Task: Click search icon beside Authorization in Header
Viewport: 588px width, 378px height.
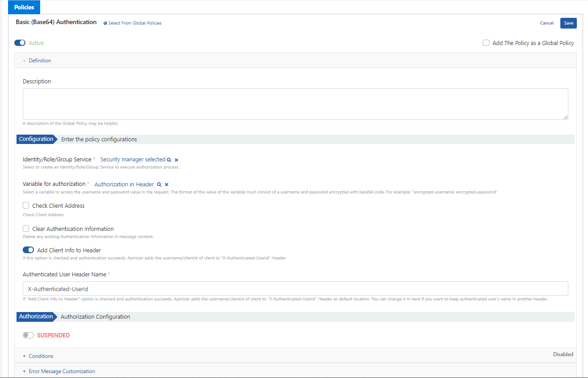Action: 159,184
